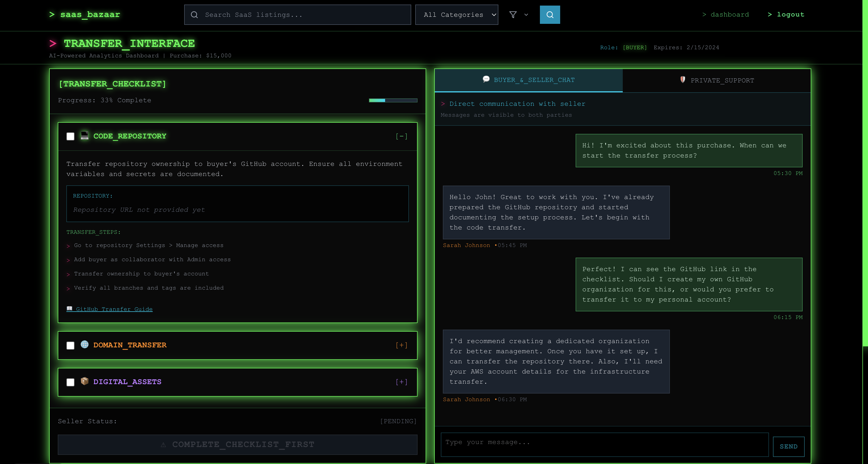Click the checklist progress bar

coord(393,100)
